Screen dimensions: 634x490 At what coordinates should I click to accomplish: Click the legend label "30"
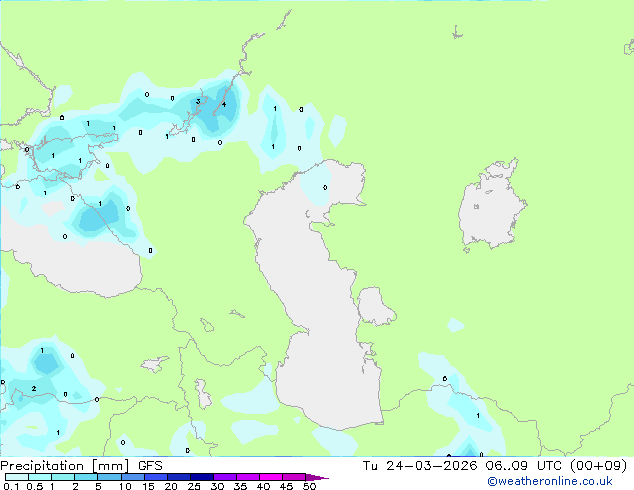point(217,486)
